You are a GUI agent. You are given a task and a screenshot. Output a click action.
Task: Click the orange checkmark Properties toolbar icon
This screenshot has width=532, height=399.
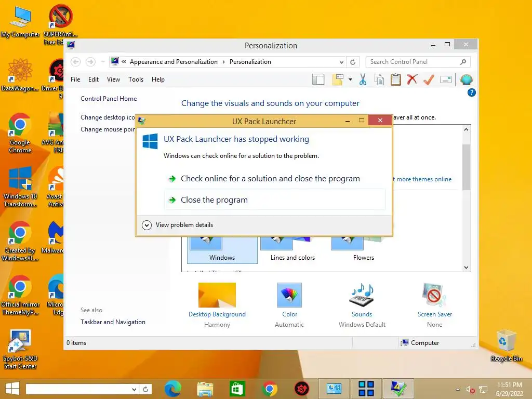(x=429, y=79)
